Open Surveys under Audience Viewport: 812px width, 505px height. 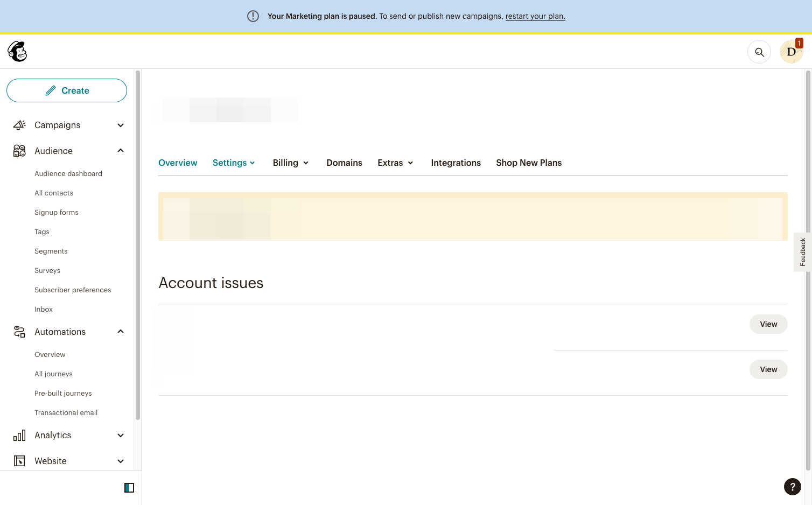coord(47,270)
